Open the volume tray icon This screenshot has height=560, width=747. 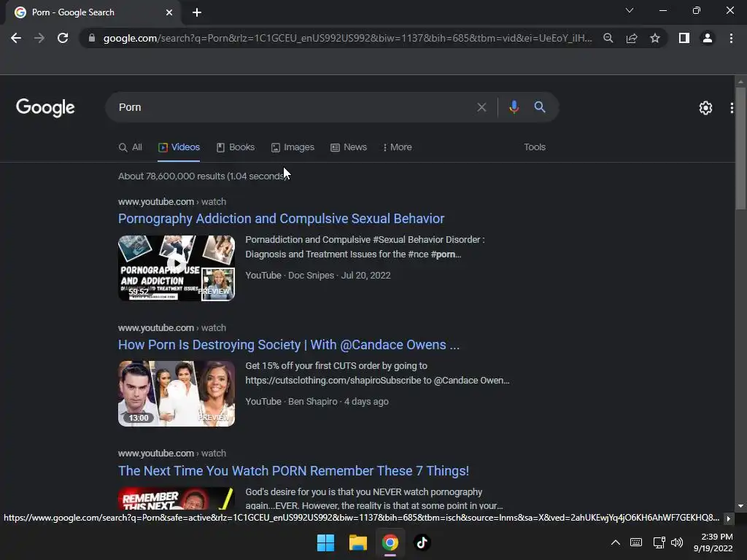coord(677,542)
